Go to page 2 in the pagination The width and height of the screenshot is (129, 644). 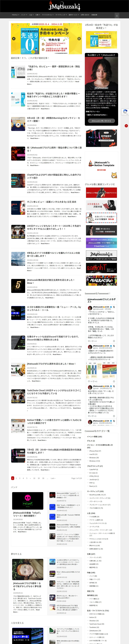click(16, 478)
